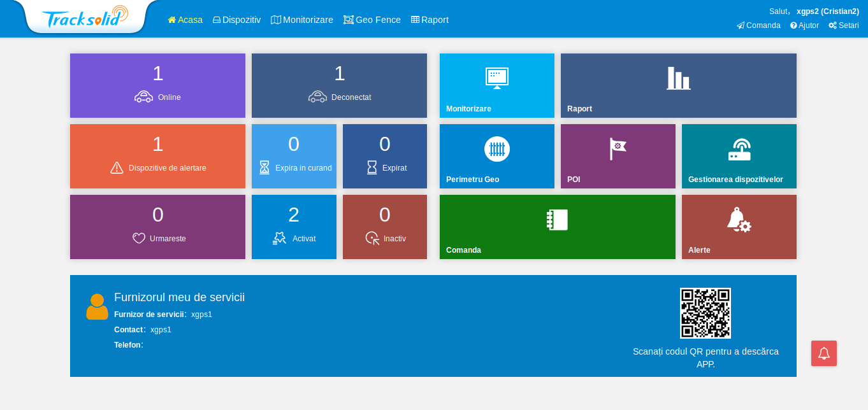
Task: Click the Gestionarea dispozitivelor router icon
Action: 739,150
